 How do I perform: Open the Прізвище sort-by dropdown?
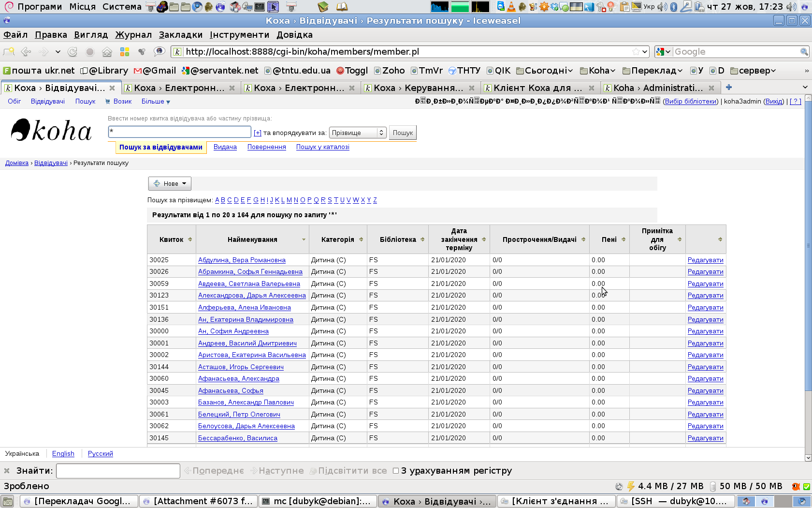pos(358,133)
